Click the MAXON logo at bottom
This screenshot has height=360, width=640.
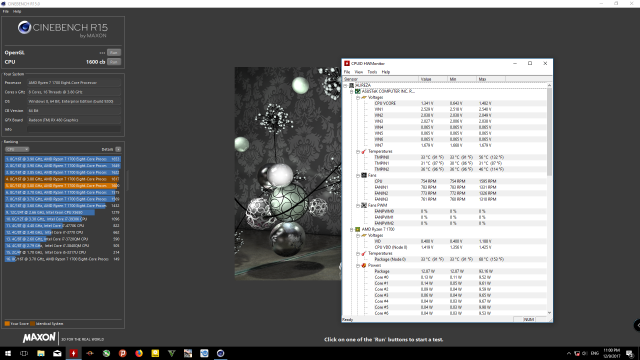click(x=39, y=338)
